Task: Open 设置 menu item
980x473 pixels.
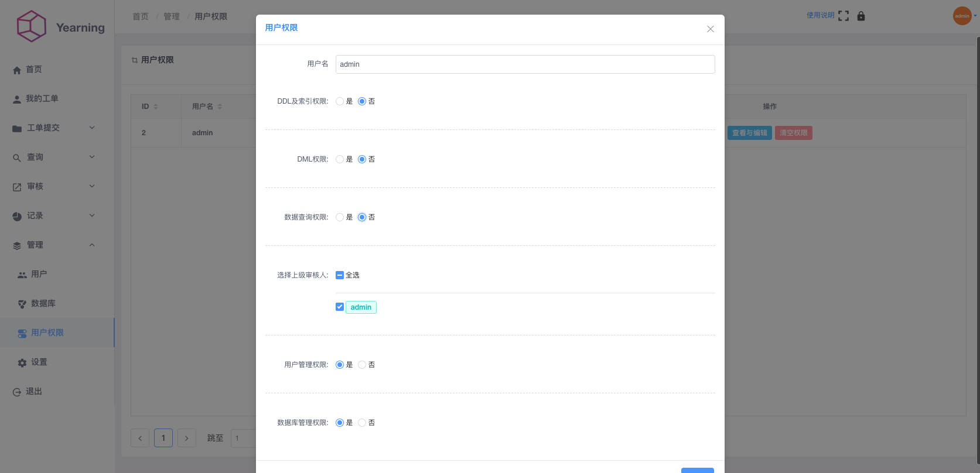Action: (57, 362)
